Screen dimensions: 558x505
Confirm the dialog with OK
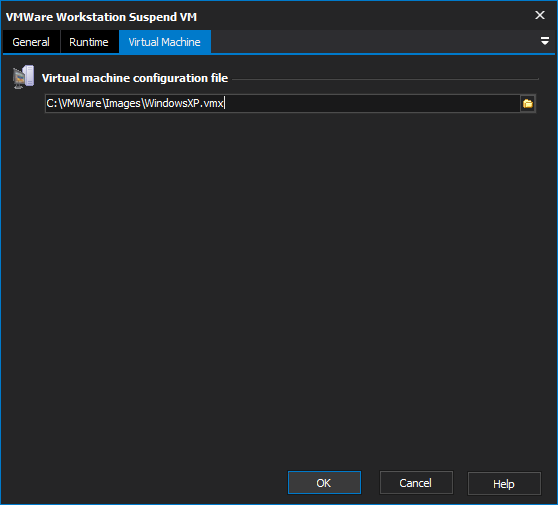click(324, 483)
